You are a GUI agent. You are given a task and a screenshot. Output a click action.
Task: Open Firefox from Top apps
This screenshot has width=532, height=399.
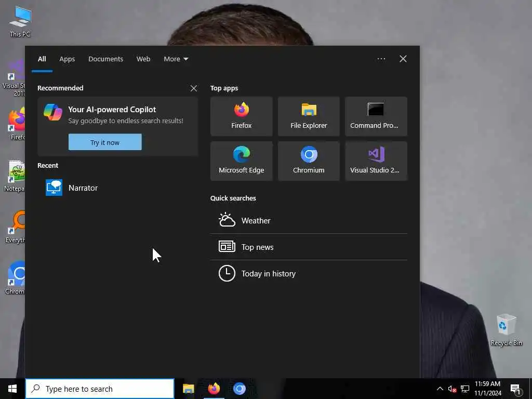tap(241, 116)
